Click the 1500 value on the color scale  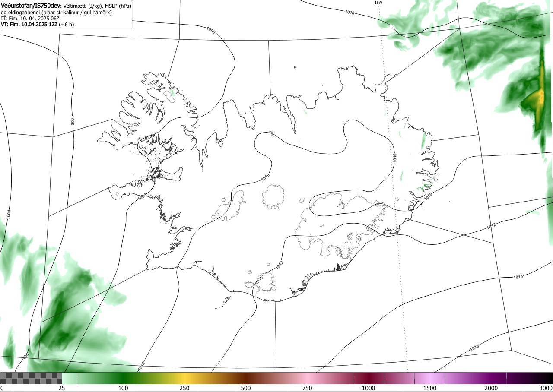430,388
